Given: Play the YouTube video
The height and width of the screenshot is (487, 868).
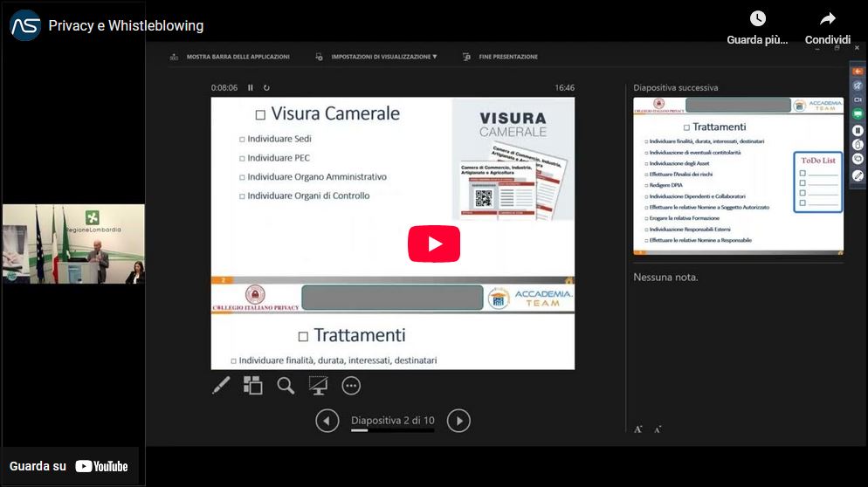Looking at the screenshot, I should pos(433,243).
